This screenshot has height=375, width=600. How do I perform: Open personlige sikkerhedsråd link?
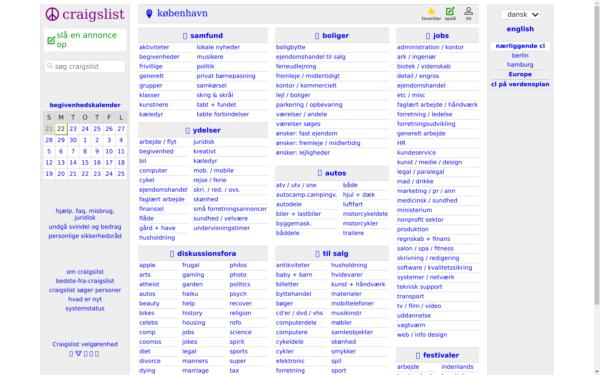(85, 236)
